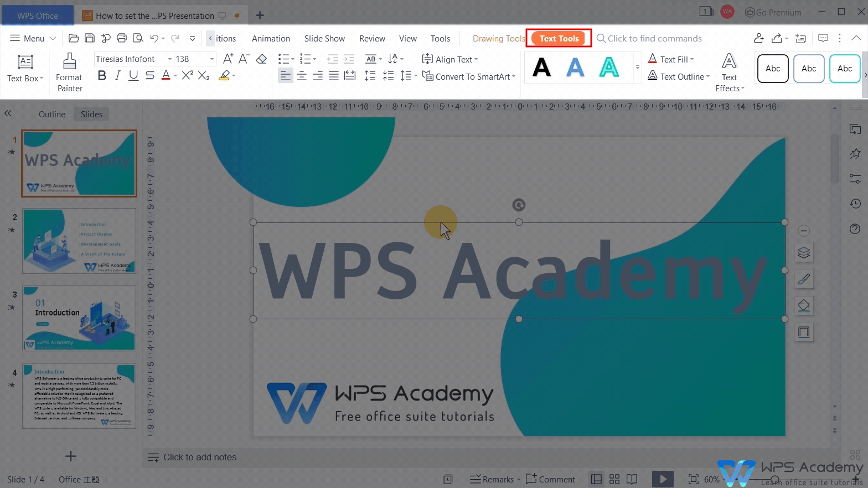The width and height of the screenshot is (868, 488).
Task: Toggle Underline formatting
Action: [133, 76]
